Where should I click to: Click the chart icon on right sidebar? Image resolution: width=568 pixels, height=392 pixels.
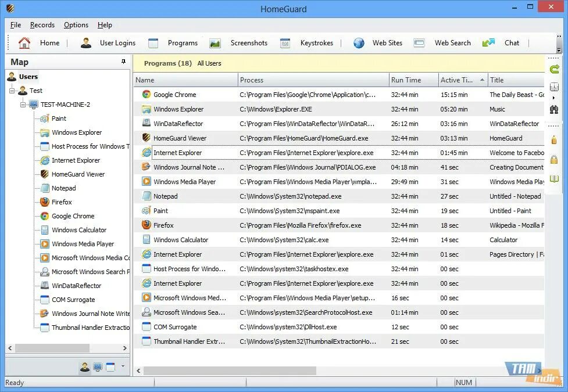click(554, 87)
